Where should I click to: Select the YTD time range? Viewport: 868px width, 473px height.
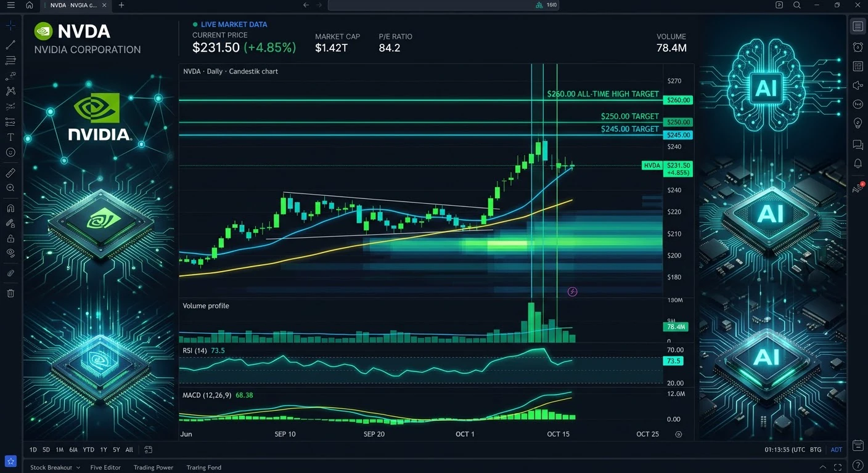tap(89, 450)
